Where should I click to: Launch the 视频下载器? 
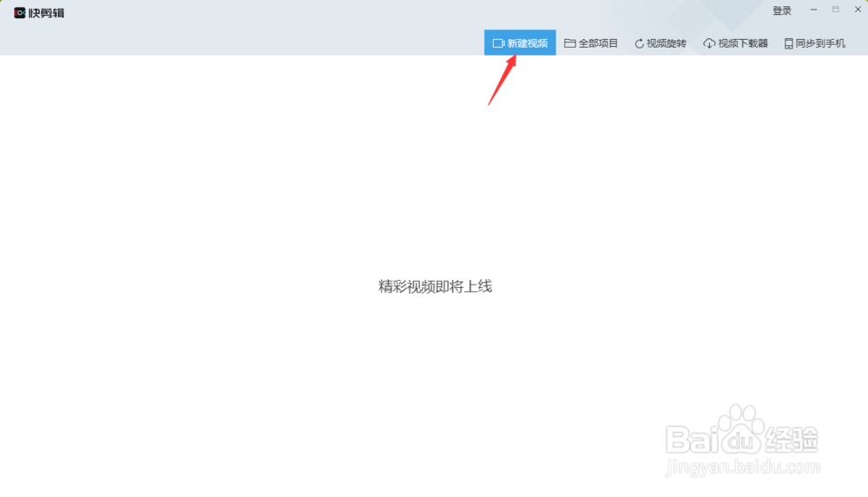coord(735,43)
